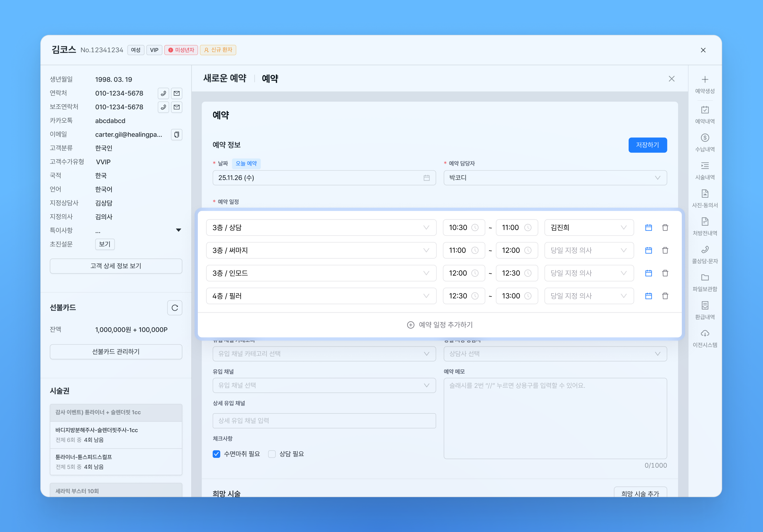Viewport: 763px width, 532px height.
Task: Open 파일보관함 file storage
Action: coord(705,282)
